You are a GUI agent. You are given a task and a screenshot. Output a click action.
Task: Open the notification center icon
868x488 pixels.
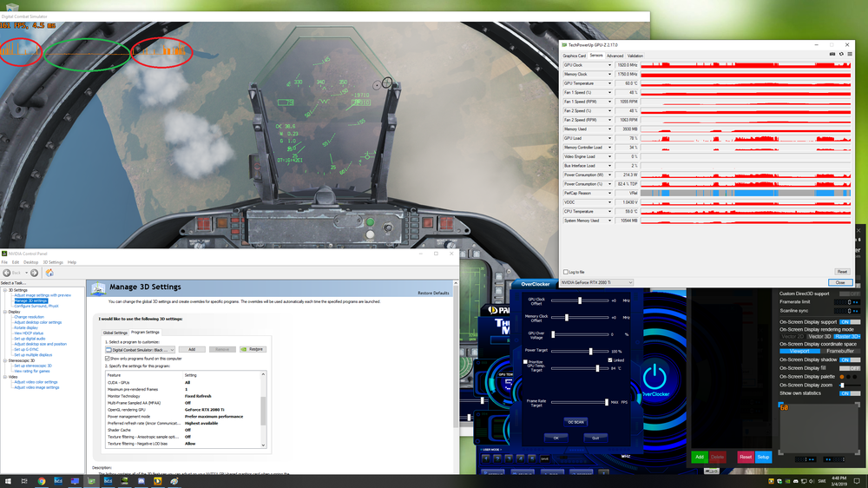tap(857, 481)
